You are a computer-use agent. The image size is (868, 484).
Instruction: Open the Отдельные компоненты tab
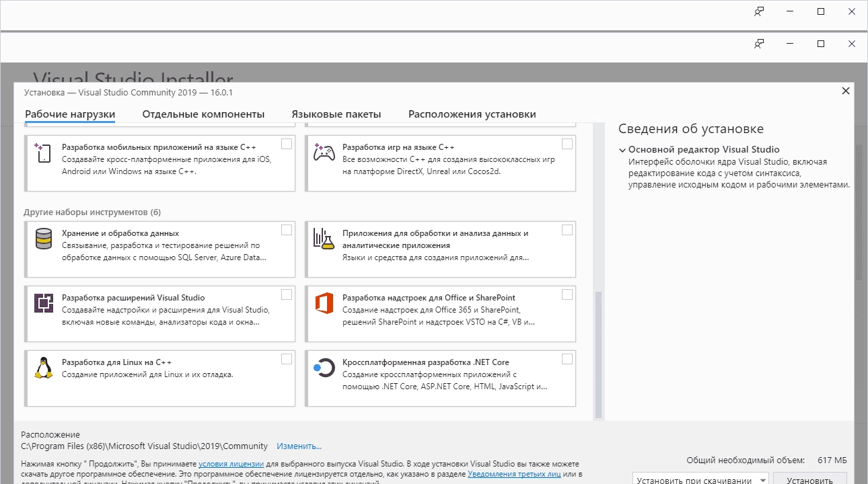coord(203,114)
